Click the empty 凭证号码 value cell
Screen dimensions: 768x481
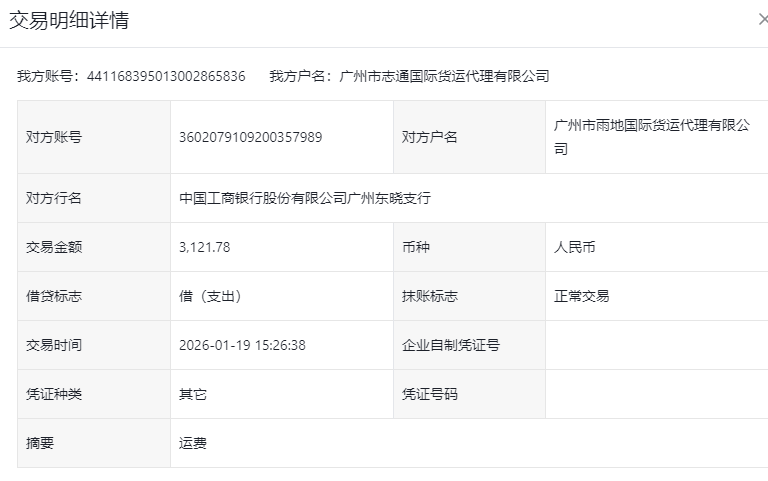(656, 394)
